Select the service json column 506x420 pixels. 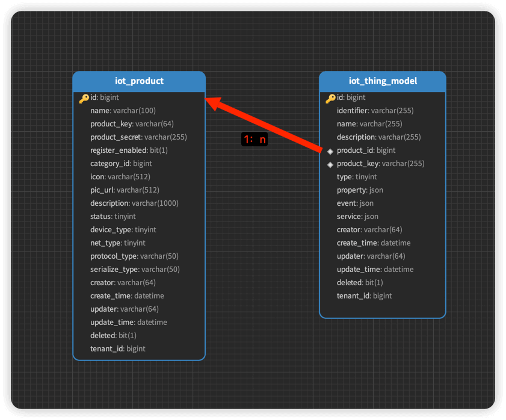point(357,217)
